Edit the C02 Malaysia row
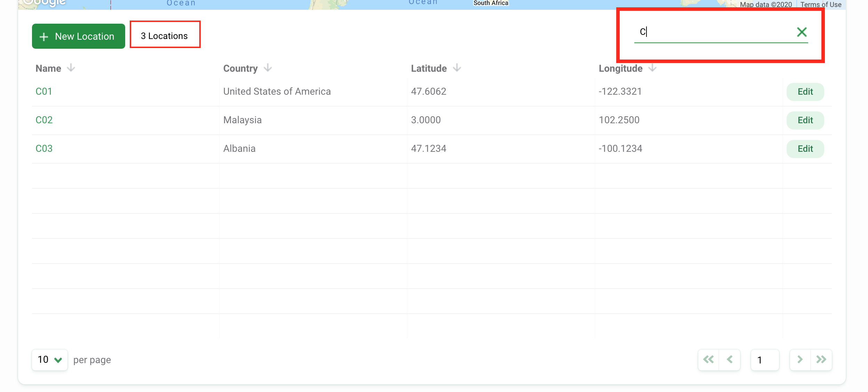This screenshot has width=868, height=392. pos(805,120)
